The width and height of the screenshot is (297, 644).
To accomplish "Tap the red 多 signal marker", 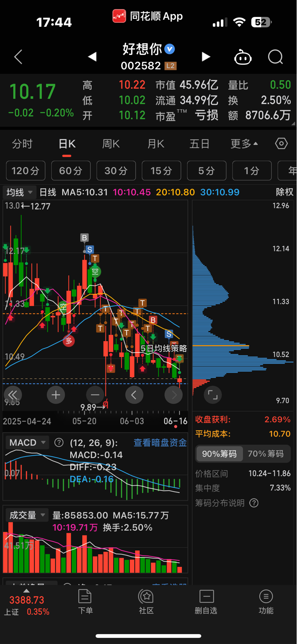I will tap(69, 341).
